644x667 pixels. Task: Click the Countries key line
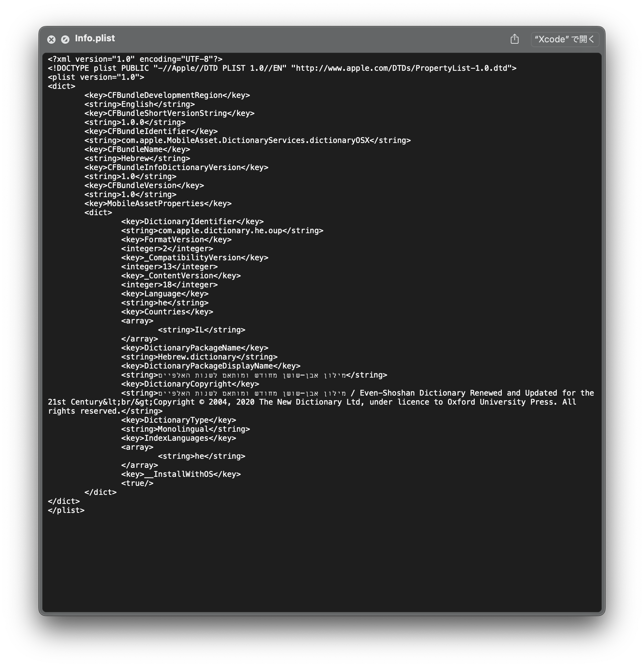167,312
